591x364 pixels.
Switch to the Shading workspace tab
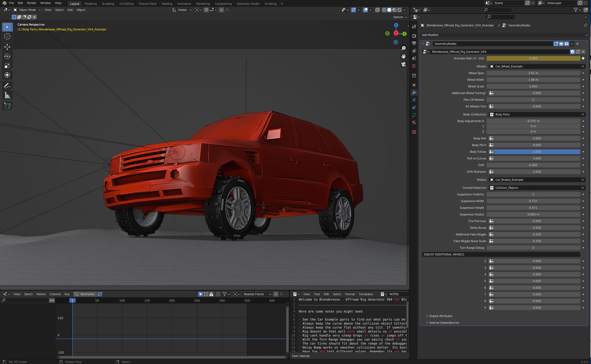click(167, 4)
